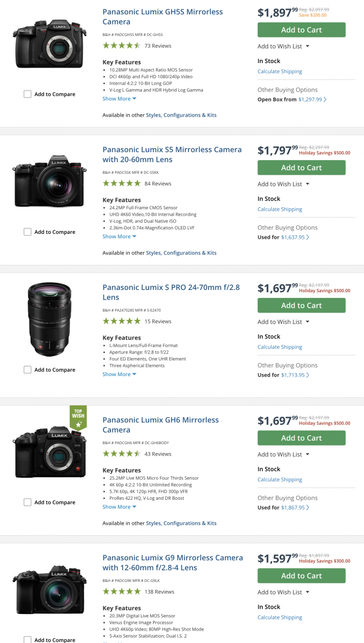Expand Show More under GH5S key features
The height and width of the screenshot is (643, 364).
pyautogui.click(x=119, y=99)
